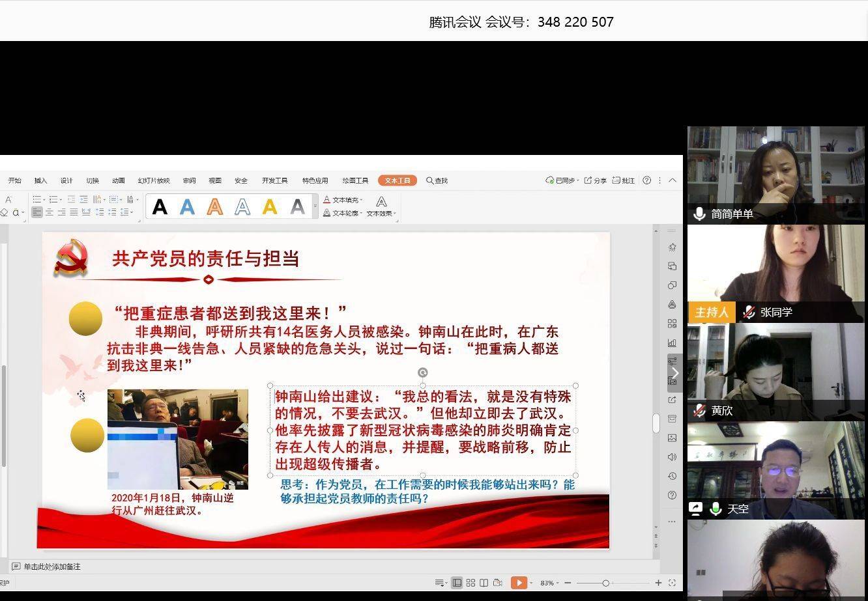This screenshot has width=868, height=601.
Task: Apply the blue text art style
Action: point(187,207)
